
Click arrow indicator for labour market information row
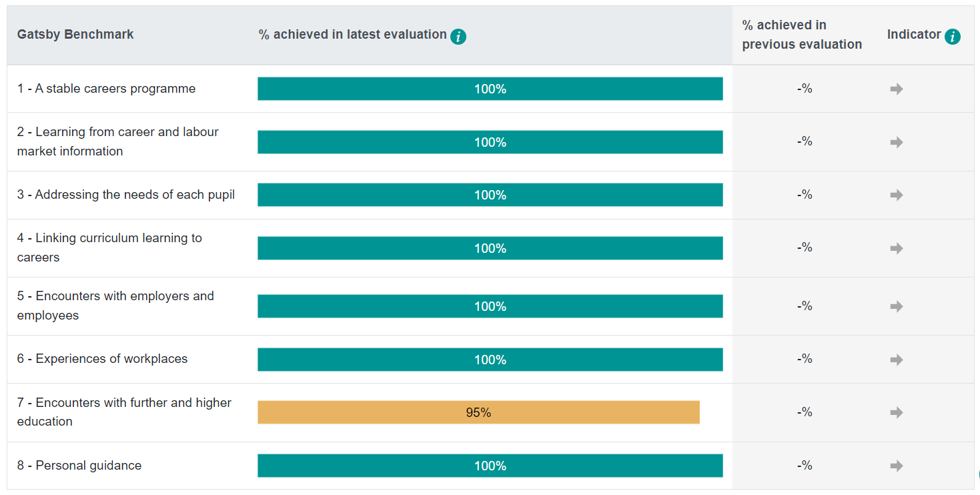point(897,142)
